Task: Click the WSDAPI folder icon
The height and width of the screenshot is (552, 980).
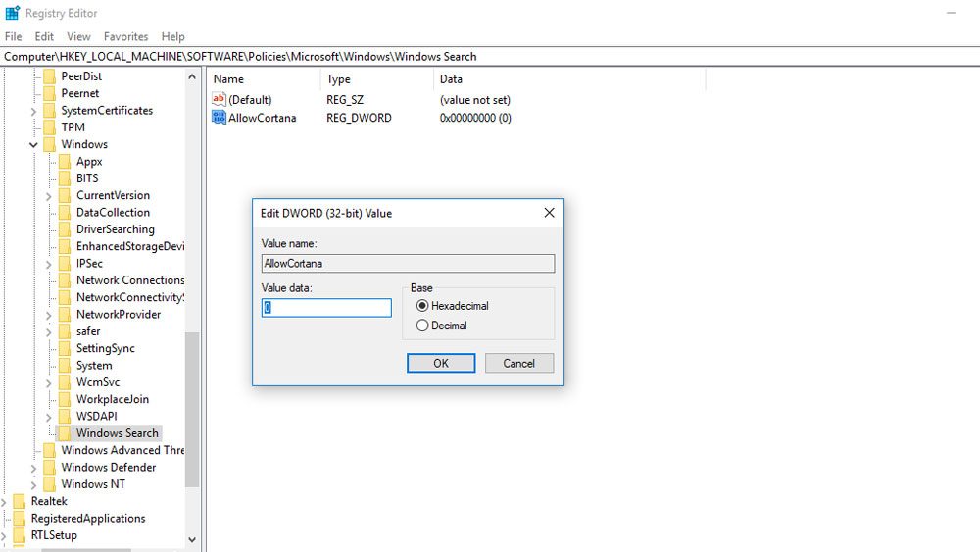Action: (65, 417)
